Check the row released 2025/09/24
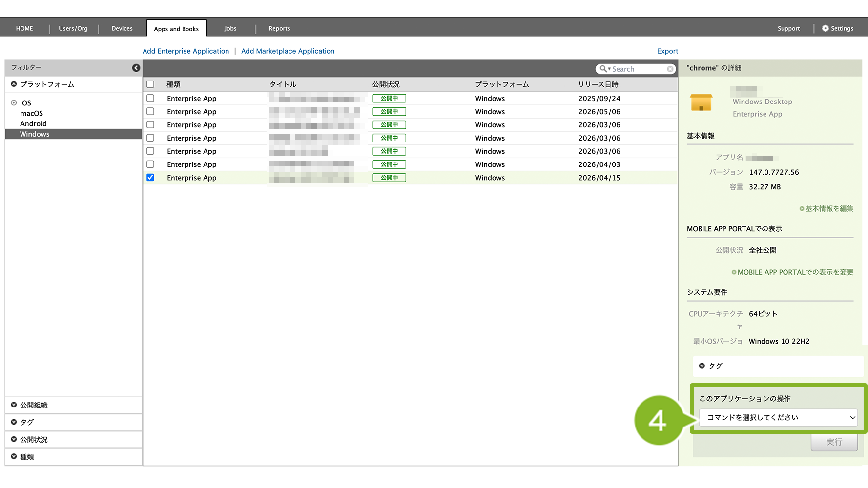The image size is (868, 488). (x=150, y=98)
